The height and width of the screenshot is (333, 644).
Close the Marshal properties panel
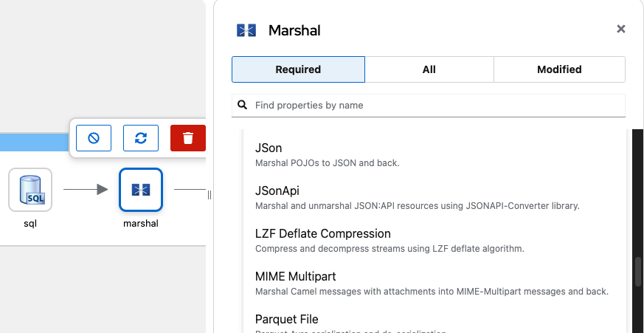click(621, 29)
